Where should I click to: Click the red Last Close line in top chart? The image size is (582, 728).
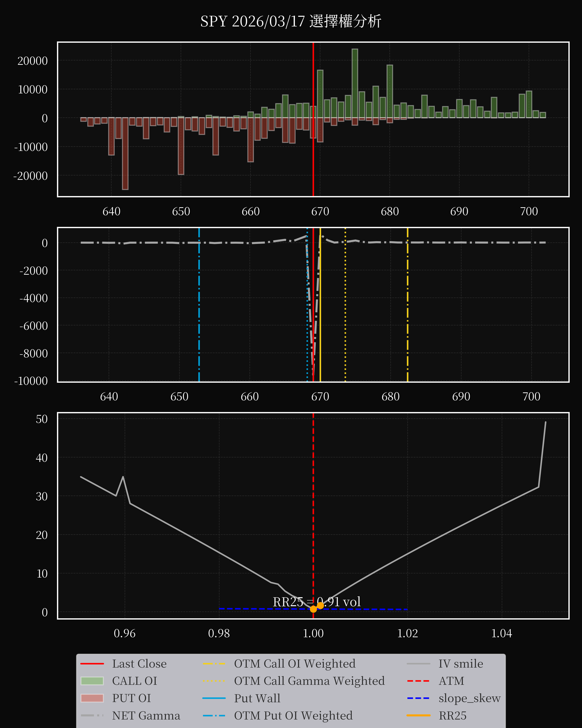pos(313,119)
